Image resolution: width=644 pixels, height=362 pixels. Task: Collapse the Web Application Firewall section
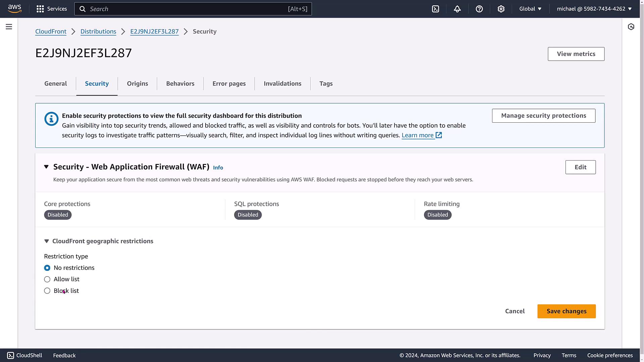pos(46,167)
